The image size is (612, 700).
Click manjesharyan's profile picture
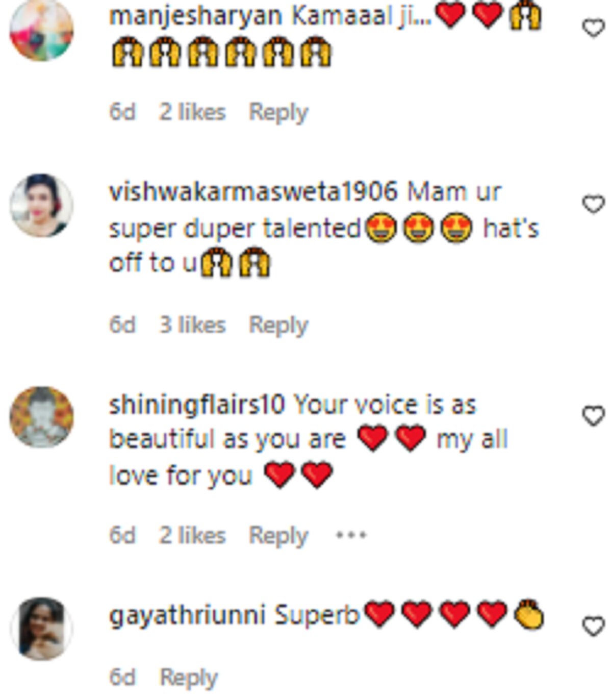coord(42,30)
